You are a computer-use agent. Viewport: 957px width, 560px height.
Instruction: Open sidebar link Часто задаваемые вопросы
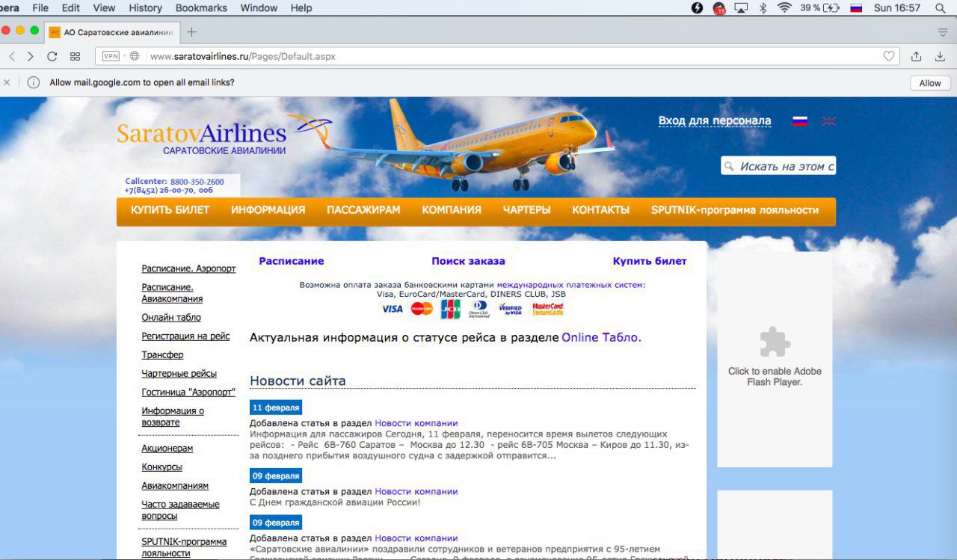tap(180, 510)
